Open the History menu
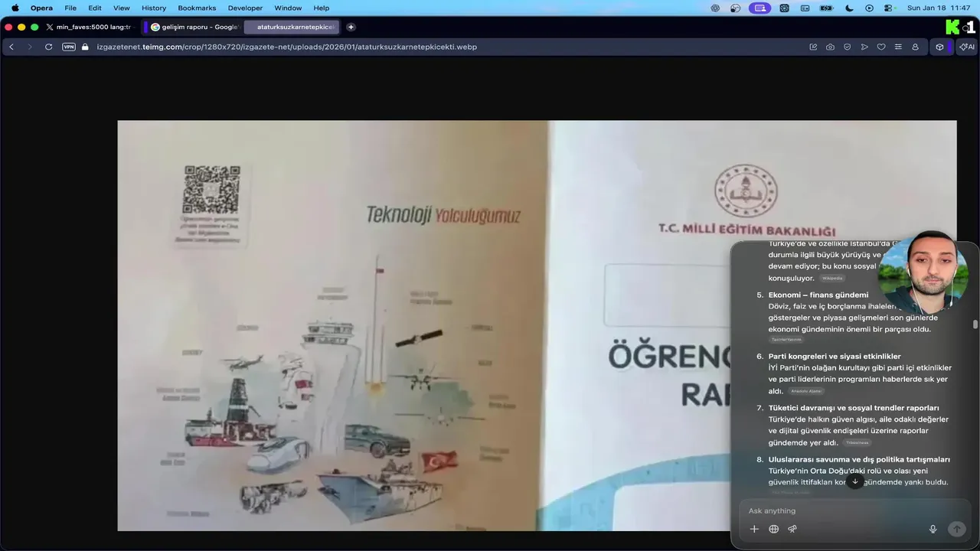 [x=154, y=8]
